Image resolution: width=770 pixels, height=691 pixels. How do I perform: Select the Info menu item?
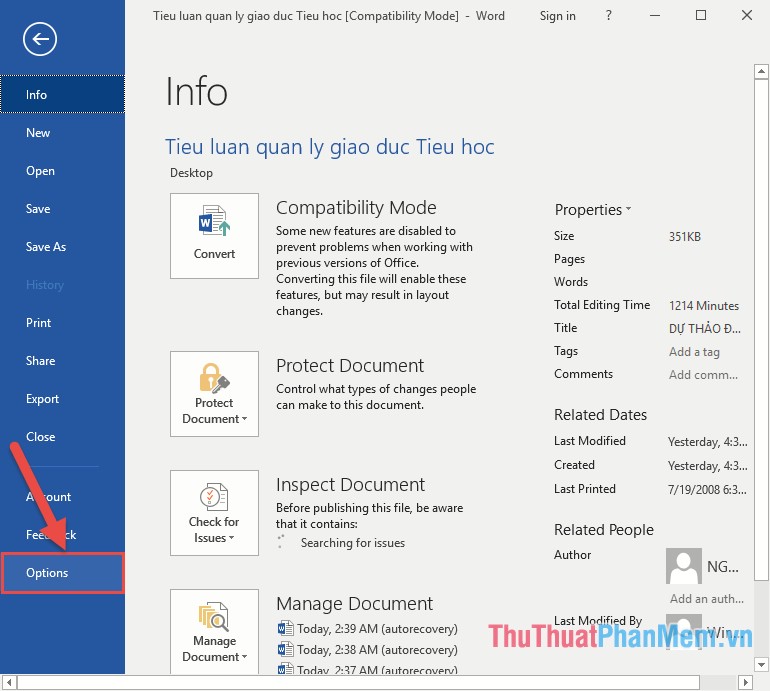pyautogui.click(x=62, y=94)
